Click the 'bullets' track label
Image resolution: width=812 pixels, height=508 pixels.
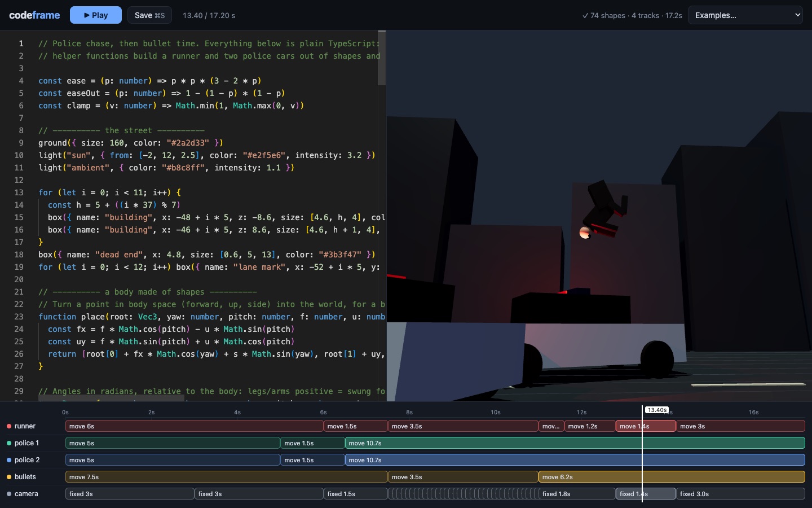point(25,477)
